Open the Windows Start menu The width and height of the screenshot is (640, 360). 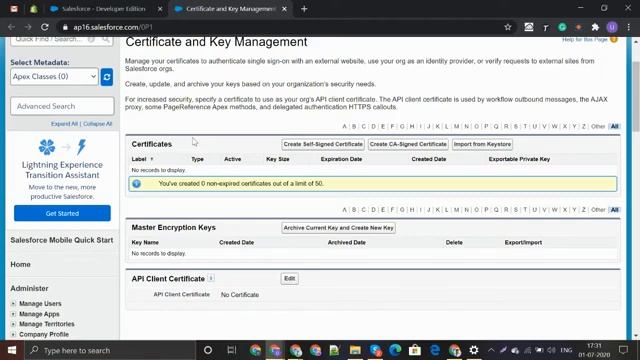(12, 350)
